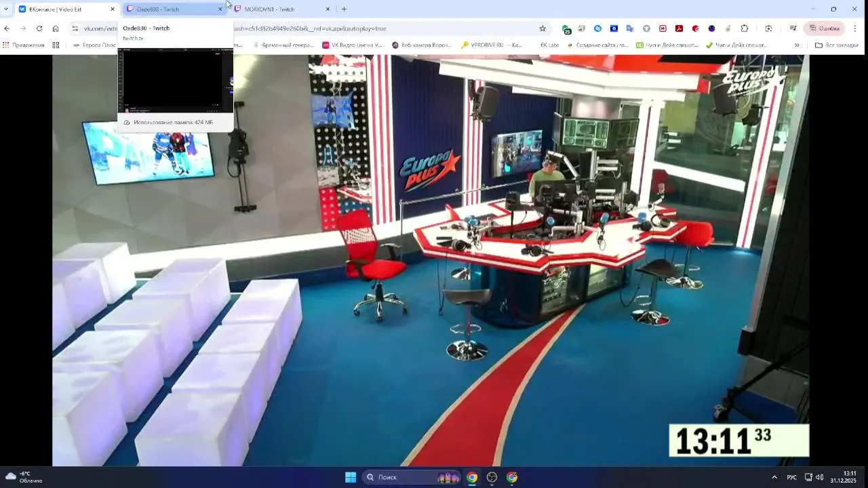The height and width of the screenshot is (488, 868).
Task: Open the blue round swirl extension
Action: click(x=597, y=28)
